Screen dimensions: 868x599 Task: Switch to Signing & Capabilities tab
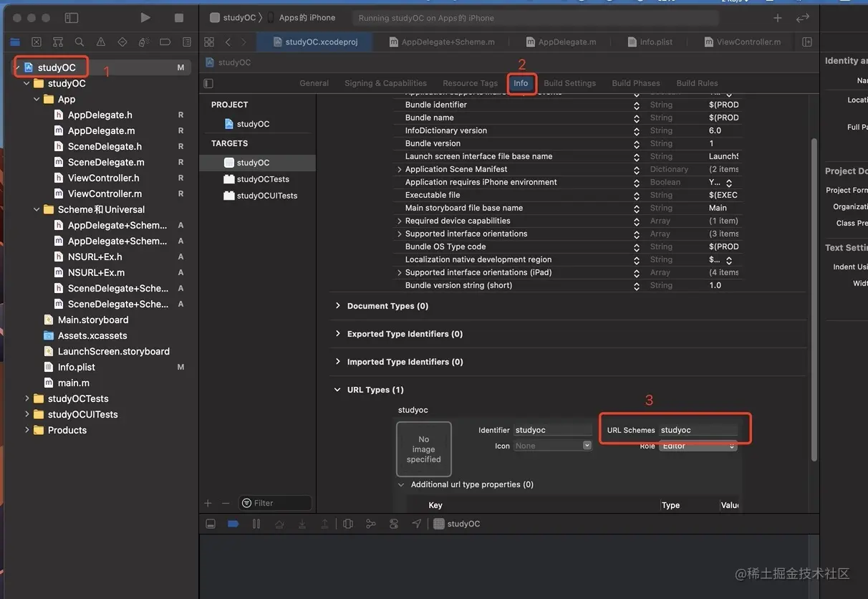click(385, 83)
